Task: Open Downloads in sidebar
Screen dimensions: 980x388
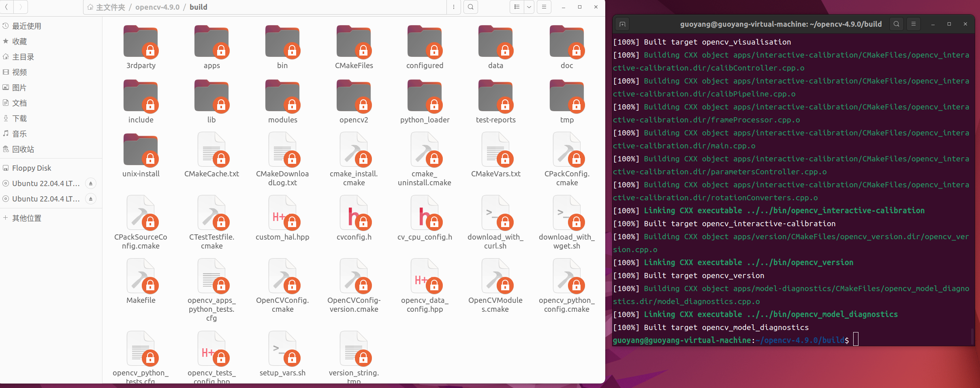Action: [x=51, y=118]
